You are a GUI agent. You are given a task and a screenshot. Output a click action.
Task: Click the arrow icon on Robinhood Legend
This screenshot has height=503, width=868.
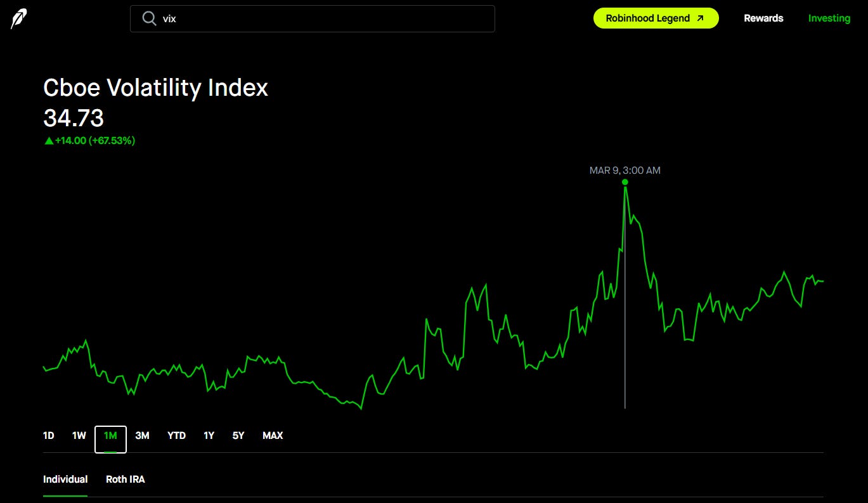pos(700,18)
